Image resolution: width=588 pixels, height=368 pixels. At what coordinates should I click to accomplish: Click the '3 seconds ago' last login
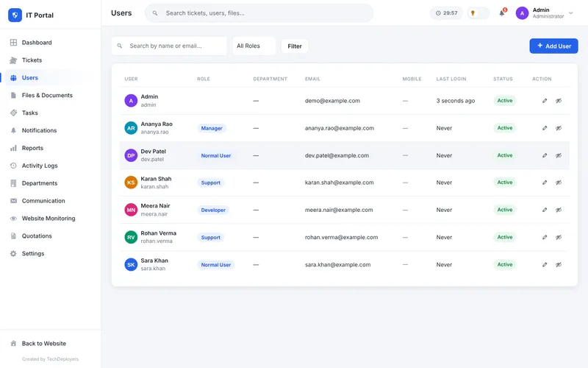tap(455, 101)
